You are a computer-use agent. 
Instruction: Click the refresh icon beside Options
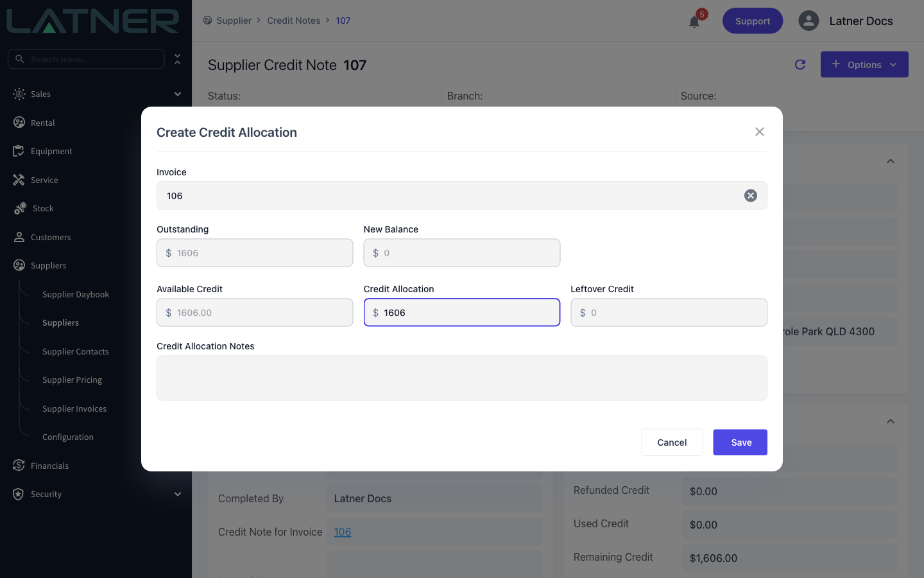tap(800, 64)
